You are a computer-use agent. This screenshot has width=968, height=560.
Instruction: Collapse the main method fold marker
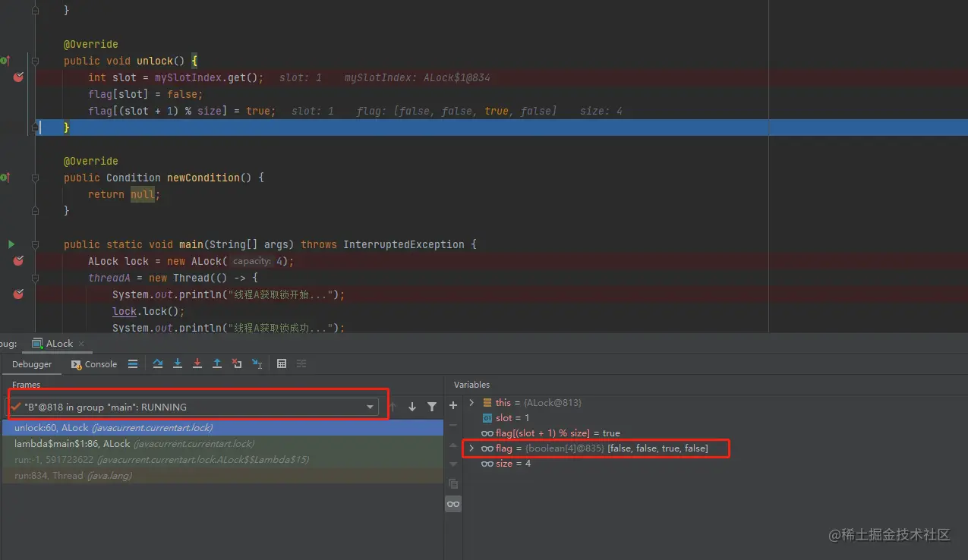click(x=36, y=244)
